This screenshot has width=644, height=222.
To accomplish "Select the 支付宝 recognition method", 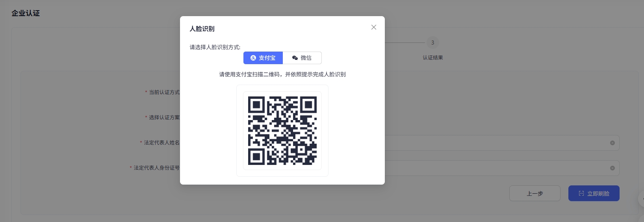I will pos(263,58).
